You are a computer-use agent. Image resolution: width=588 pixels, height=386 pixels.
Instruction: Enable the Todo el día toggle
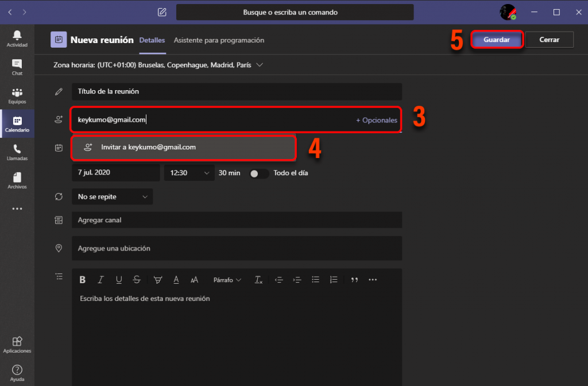click(259, 172)
